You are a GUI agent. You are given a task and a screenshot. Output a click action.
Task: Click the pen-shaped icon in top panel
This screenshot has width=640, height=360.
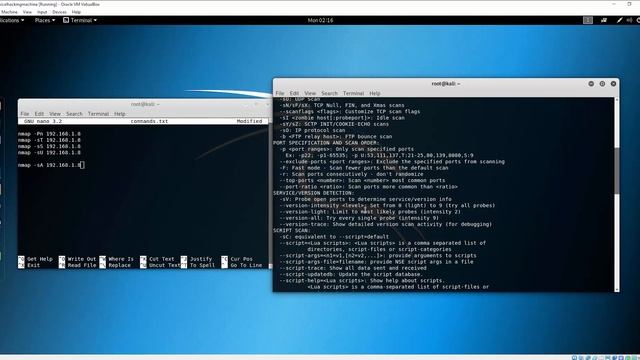pos(619,20)
